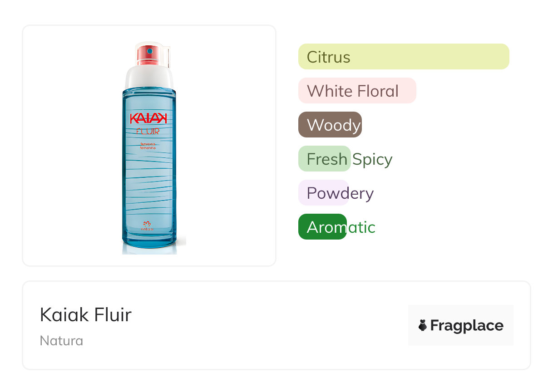This screenshot has height=392, width=553.
Task: Click the Fragplace wordmark text
Action: tap(467, 326)
